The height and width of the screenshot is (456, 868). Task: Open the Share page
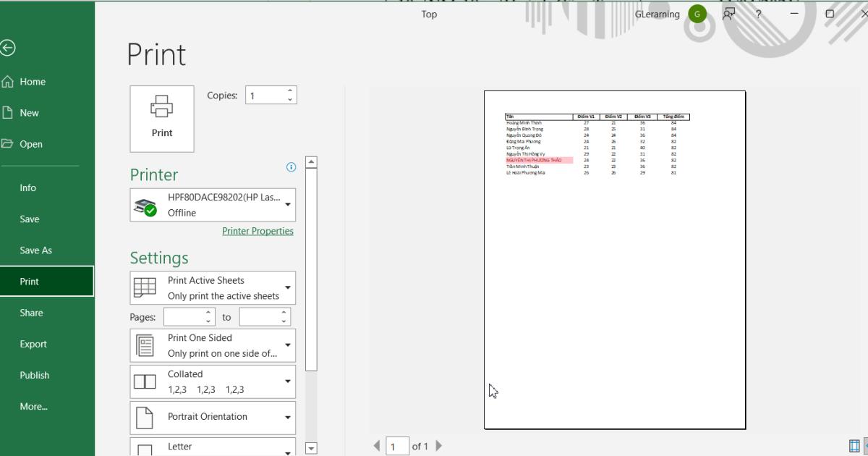[47, 313]
